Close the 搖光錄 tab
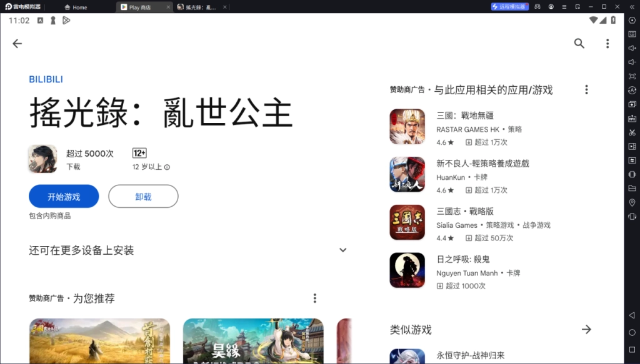The height and width of the screenshot is (364, 640). pos(224,7)
